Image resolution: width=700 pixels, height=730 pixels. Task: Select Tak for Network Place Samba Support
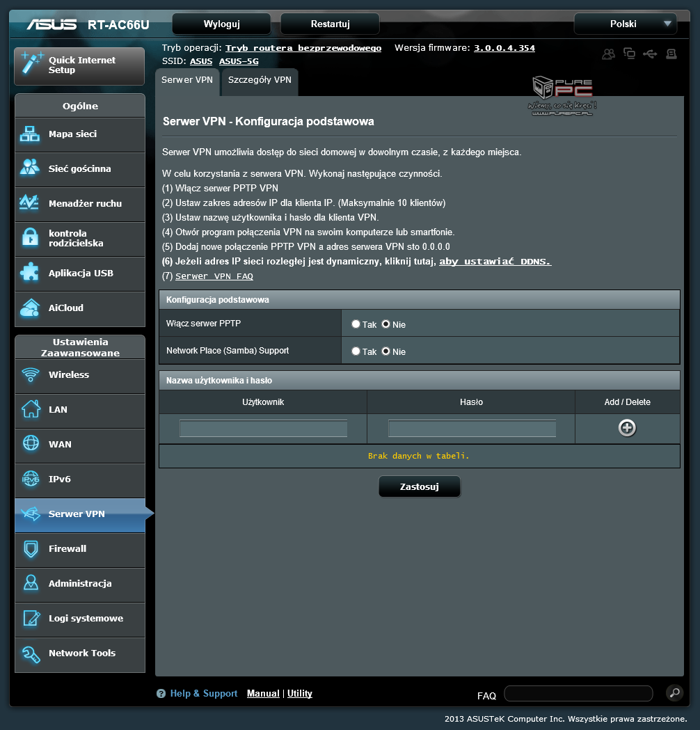pos(356,351)
